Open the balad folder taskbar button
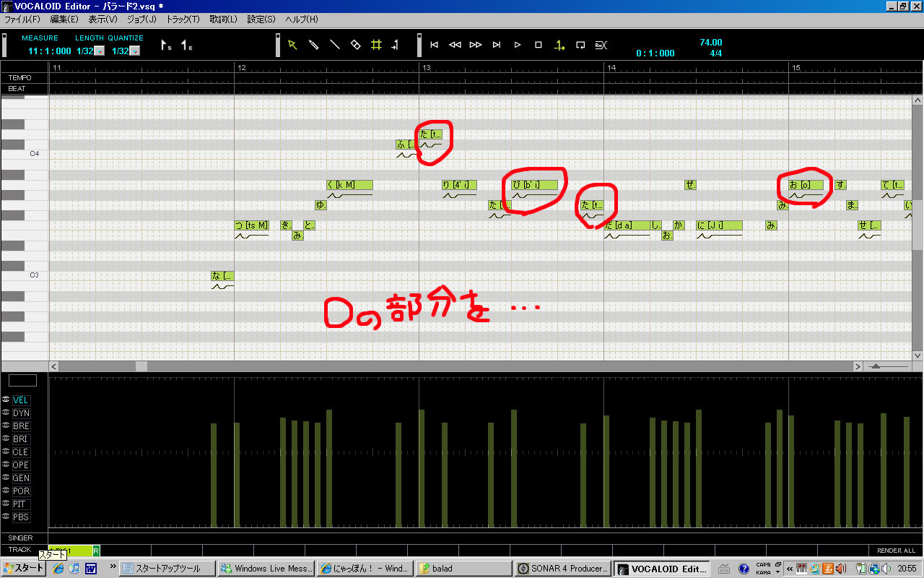 point(463,569)
